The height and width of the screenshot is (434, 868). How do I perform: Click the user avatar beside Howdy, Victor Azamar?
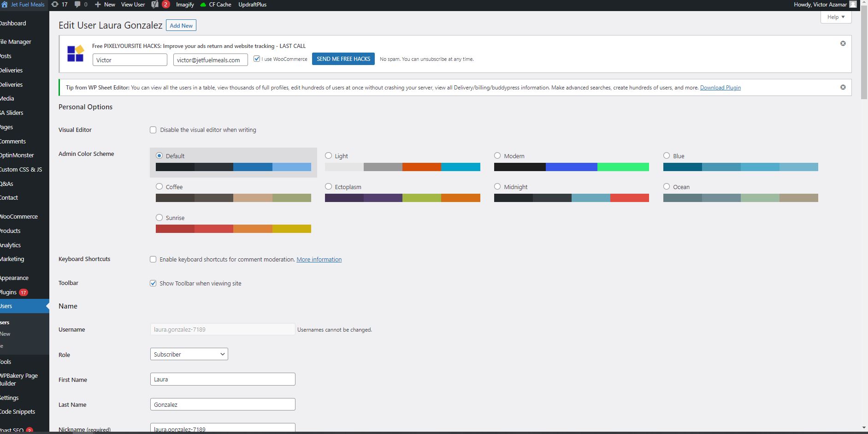pyautogui.click(x=852, y=5)
